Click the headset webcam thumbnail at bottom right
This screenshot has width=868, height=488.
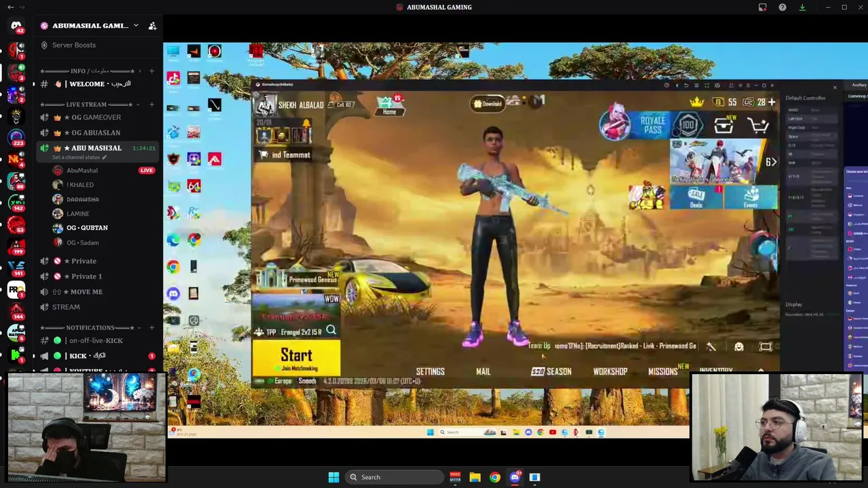tap(776, 427)
